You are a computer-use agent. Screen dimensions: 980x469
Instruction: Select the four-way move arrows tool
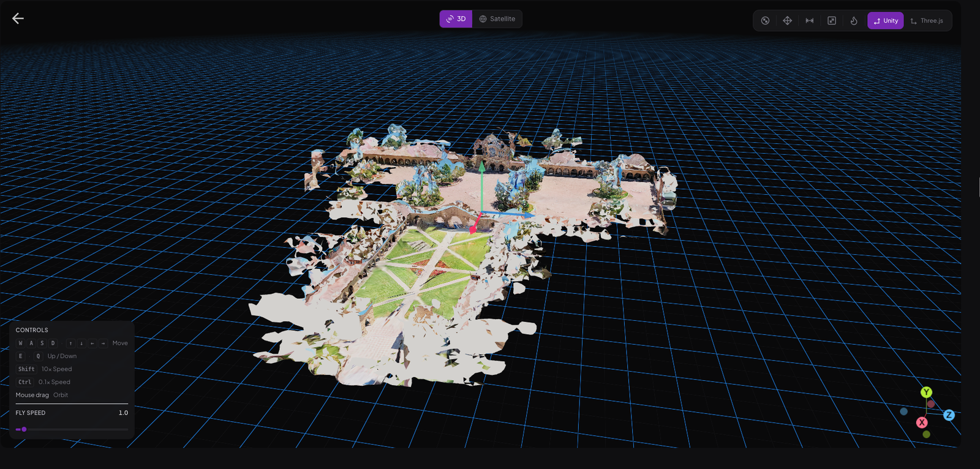787,21
